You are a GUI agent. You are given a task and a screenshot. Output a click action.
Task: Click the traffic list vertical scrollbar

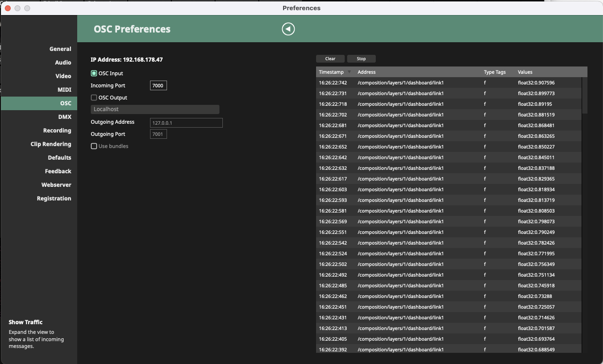click(585, 95)
